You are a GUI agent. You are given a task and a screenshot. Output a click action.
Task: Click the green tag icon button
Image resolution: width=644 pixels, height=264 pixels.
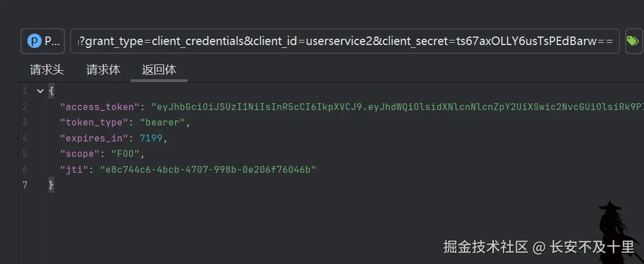point(633,41)
